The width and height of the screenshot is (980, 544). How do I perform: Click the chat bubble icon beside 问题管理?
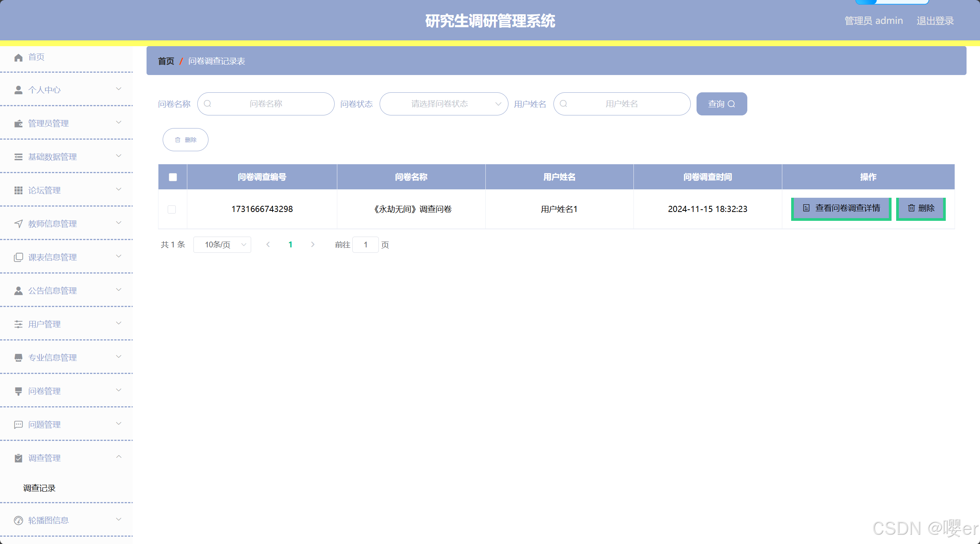(18, 425)
